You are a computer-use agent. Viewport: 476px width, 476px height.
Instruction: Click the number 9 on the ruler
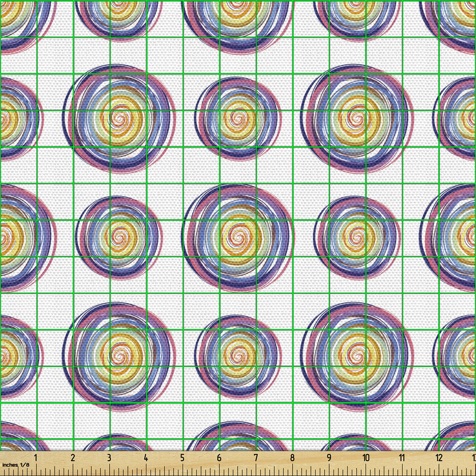click(329, 458)
